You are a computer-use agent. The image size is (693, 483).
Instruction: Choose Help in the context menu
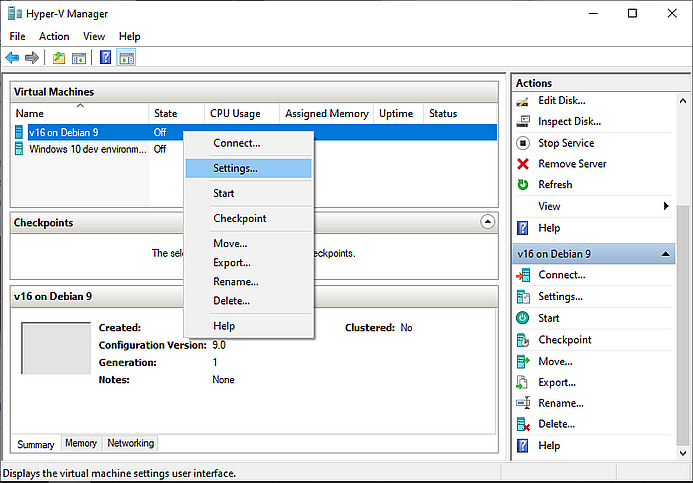pyautogui.click(x=248, y=326)
